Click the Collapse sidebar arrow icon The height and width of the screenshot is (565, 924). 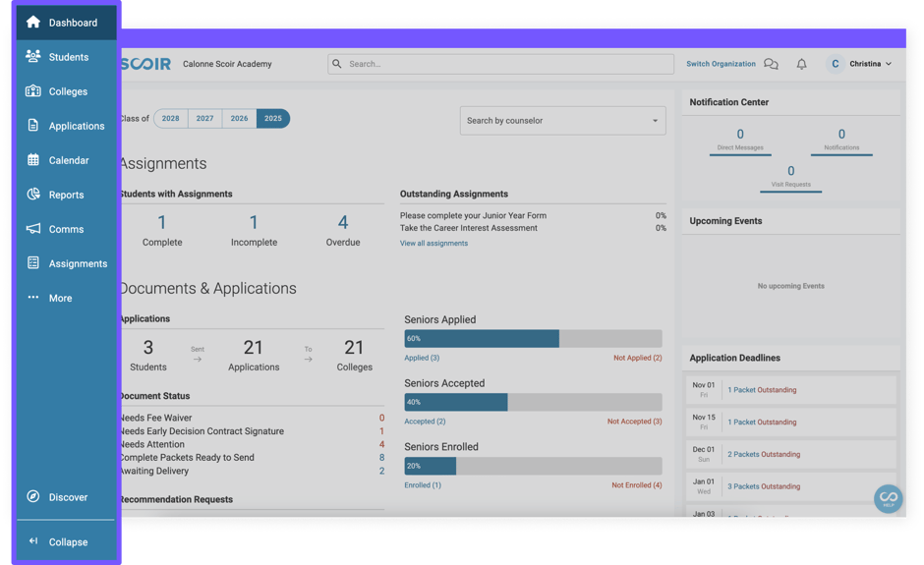click(33, 540)
